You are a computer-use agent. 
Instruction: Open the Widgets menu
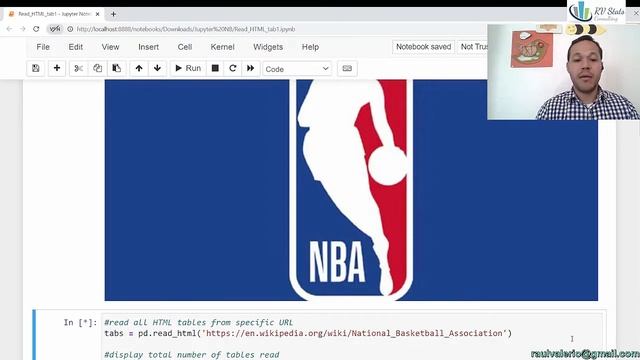[268, 47]
